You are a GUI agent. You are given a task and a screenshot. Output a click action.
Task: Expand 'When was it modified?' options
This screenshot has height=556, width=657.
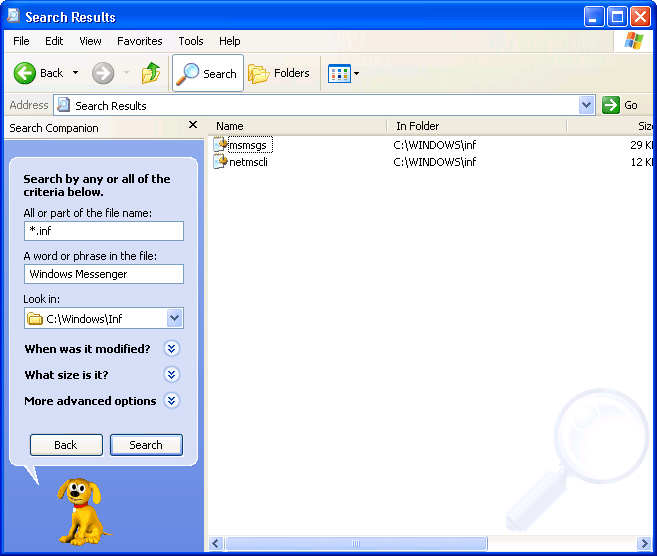(171, 349)
